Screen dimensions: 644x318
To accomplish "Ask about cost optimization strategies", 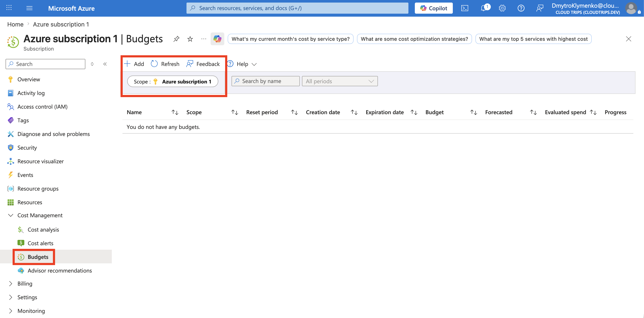I will [x=414, y=39].
